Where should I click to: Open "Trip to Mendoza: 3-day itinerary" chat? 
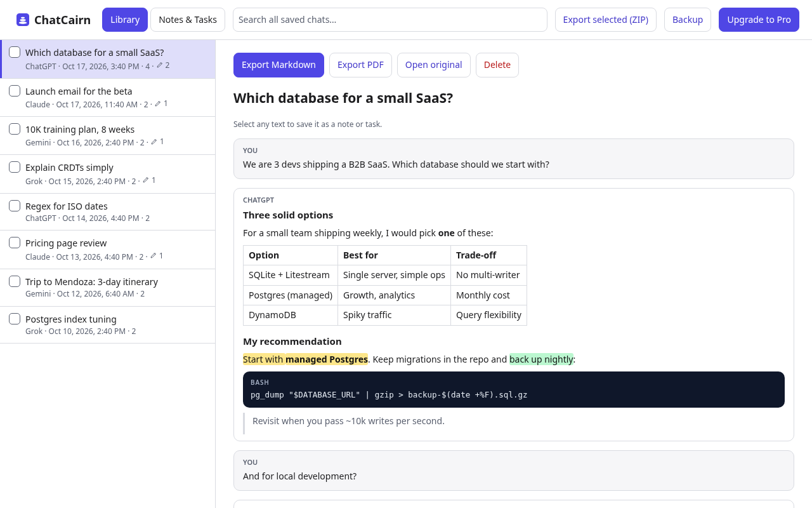point(108,288)
